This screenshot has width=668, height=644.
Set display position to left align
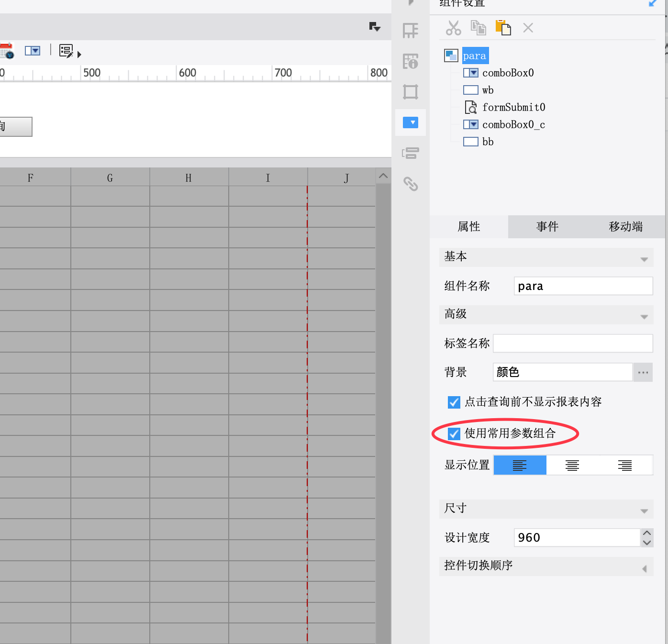pos(520,465)
